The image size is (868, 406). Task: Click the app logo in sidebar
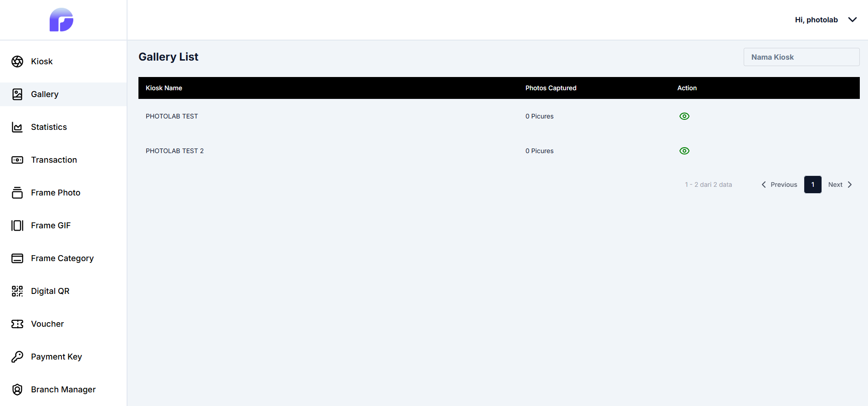[61, 20]
